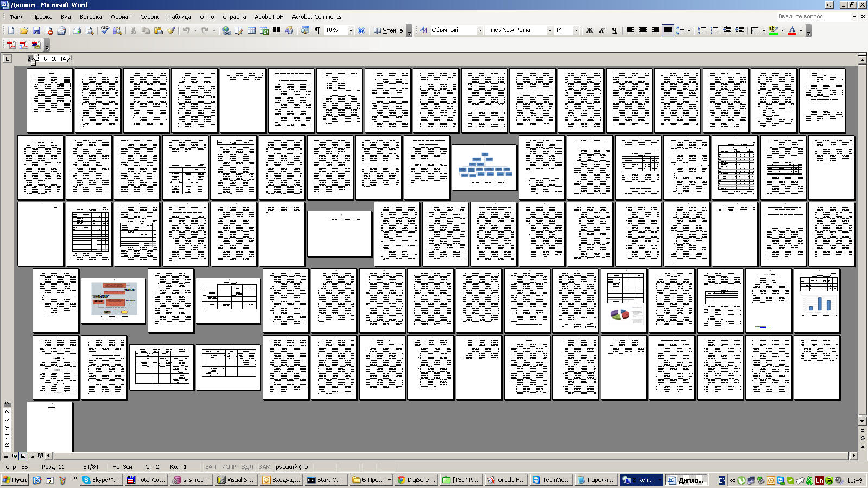
Task: Expand the Times New Roman font dropdown
Action: (x=550, y=30)
